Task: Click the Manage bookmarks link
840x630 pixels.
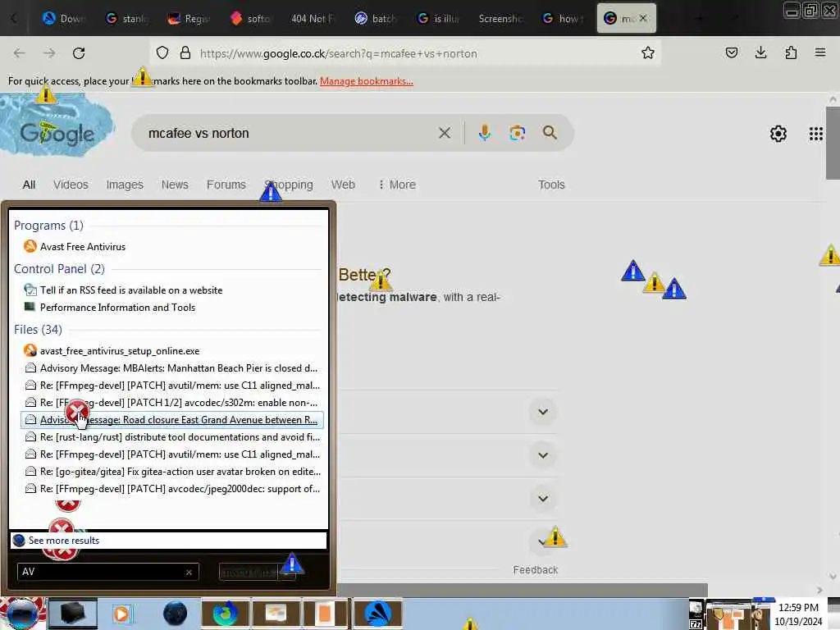Action: coord(367,81)
